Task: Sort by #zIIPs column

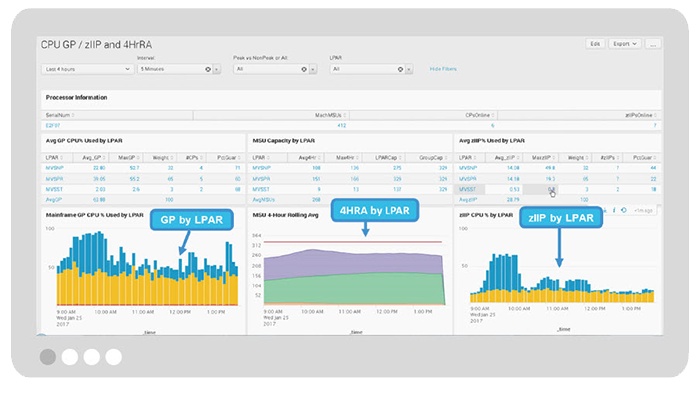Action: pos(610,158)
